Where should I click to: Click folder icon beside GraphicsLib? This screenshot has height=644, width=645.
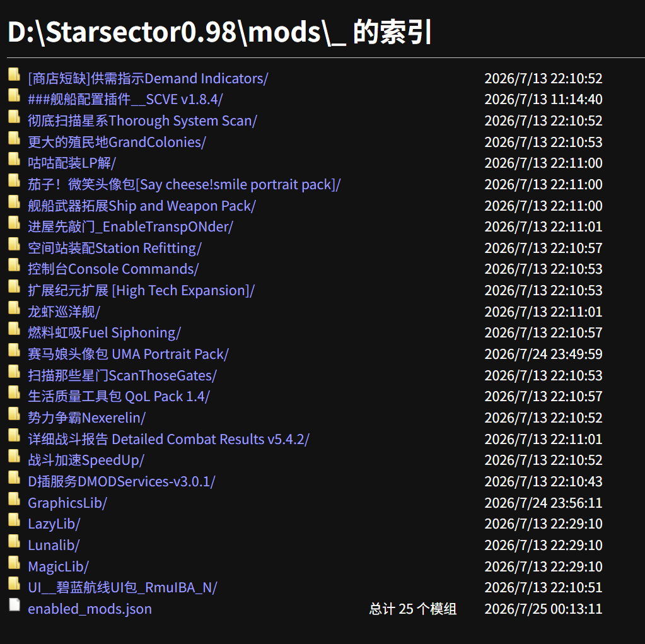[x=15, y=500]
